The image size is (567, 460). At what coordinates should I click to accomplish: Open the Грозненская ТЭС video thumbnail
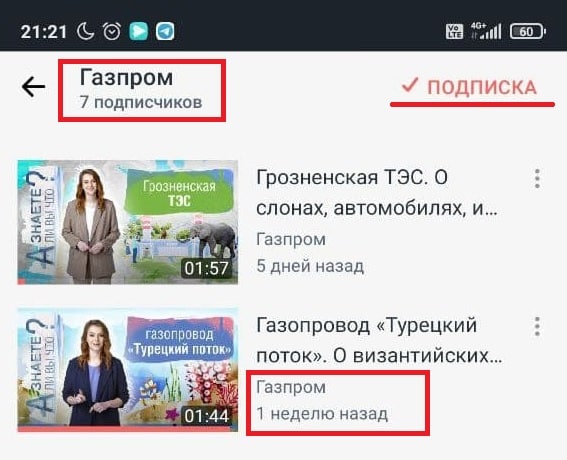pos(128,222)
